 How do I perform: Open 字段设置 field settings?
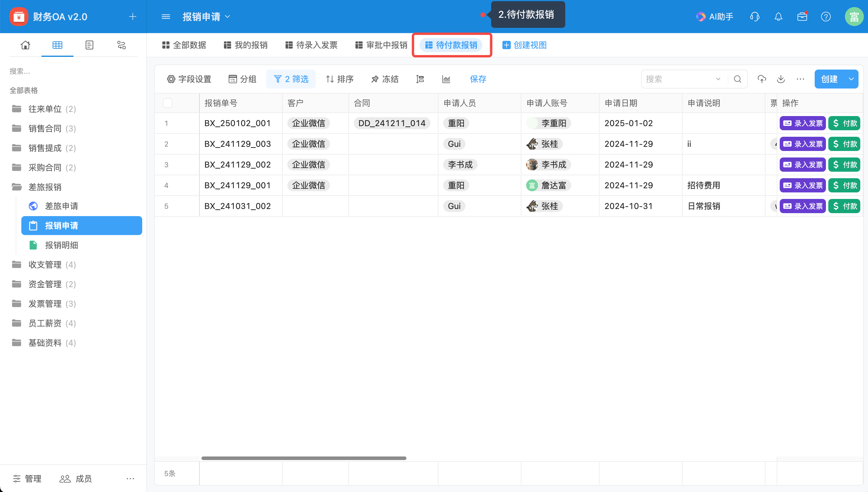click(x=189, y=79)
